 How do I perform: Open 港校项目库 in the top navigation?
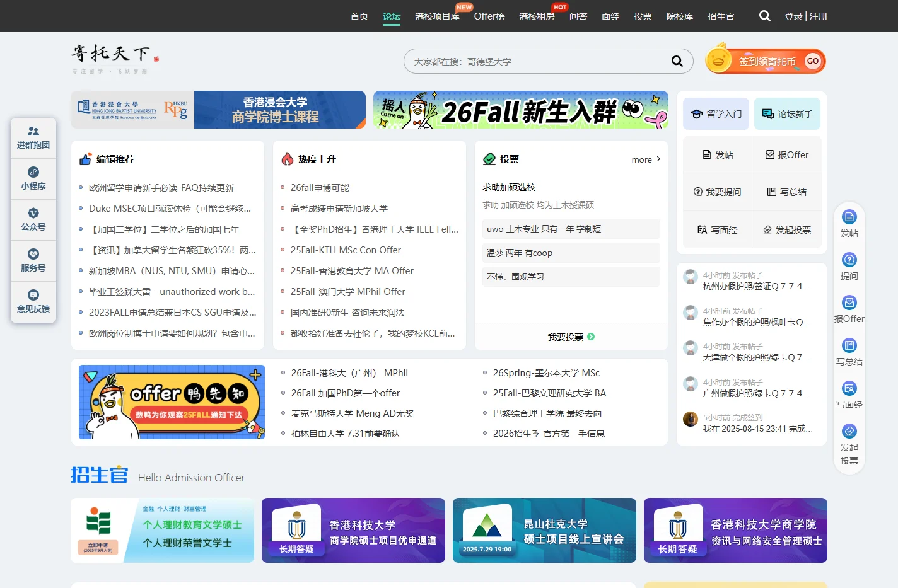coord(437,16)
